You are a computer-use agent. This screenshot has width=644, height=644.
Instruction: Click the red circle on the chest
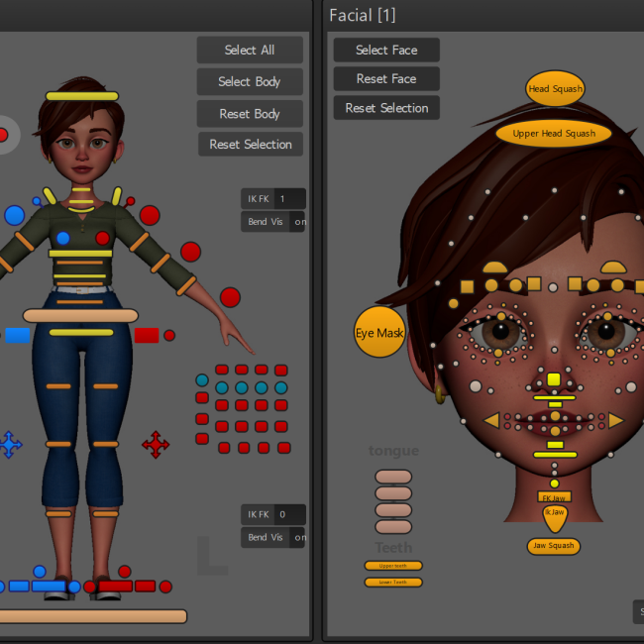[x=102, y=238]
